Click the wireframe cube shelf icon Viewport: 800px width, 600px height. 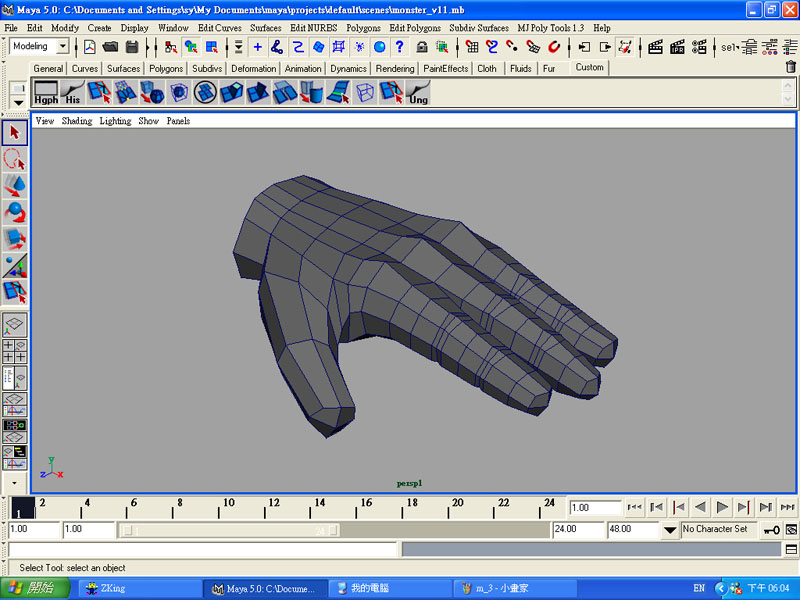coord(365,92)
